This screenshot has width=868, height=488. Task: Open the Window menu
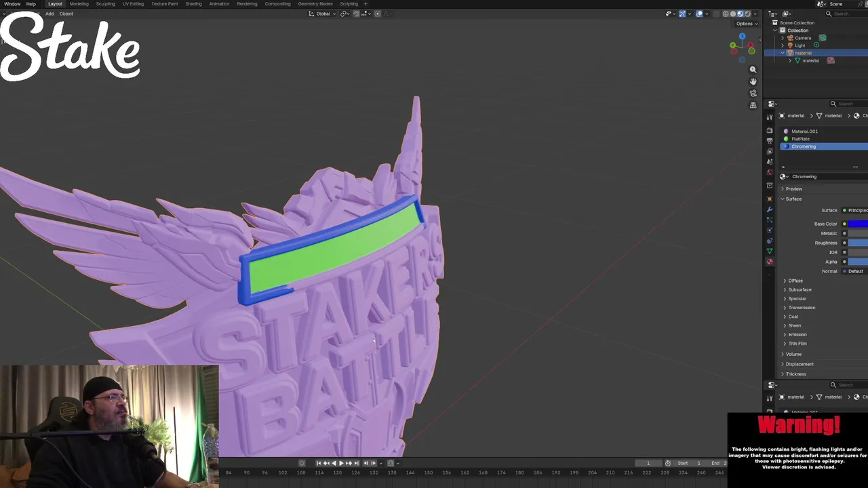(12, 4)
